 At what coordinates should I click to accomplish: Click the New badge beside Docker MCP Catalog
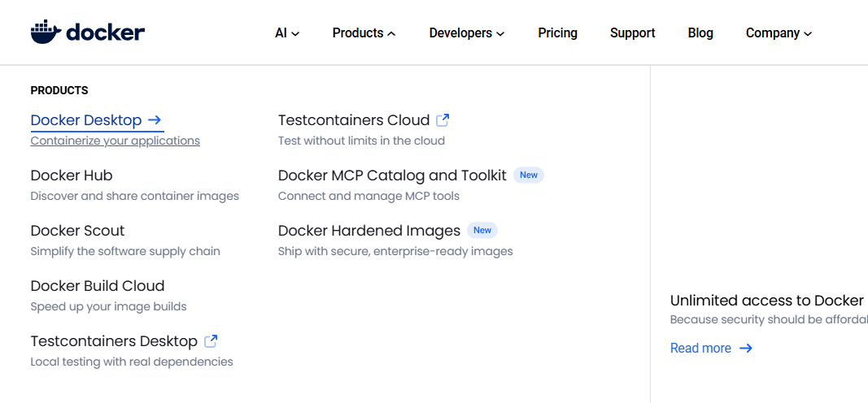529,175
